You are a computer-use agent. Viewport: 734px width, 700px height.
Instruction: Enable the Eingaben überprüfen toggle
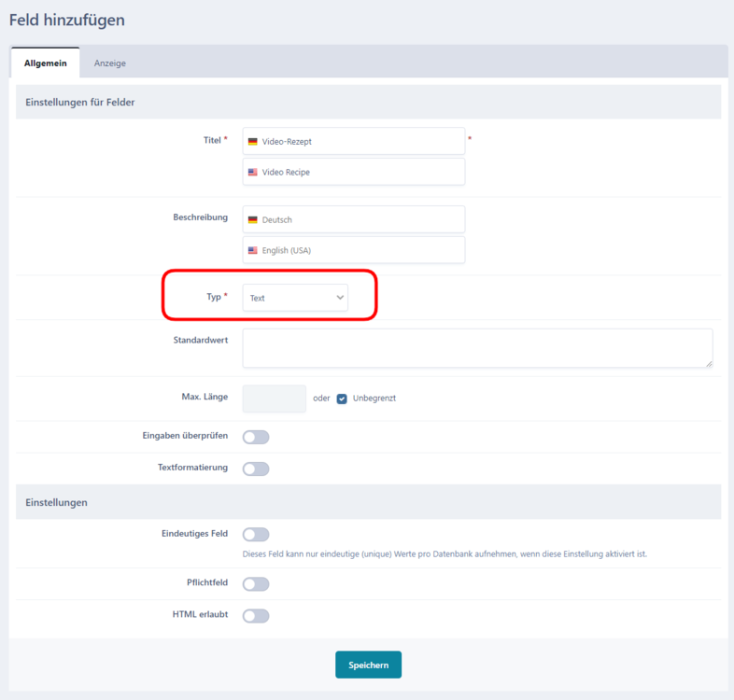click(x=255, y=437)
